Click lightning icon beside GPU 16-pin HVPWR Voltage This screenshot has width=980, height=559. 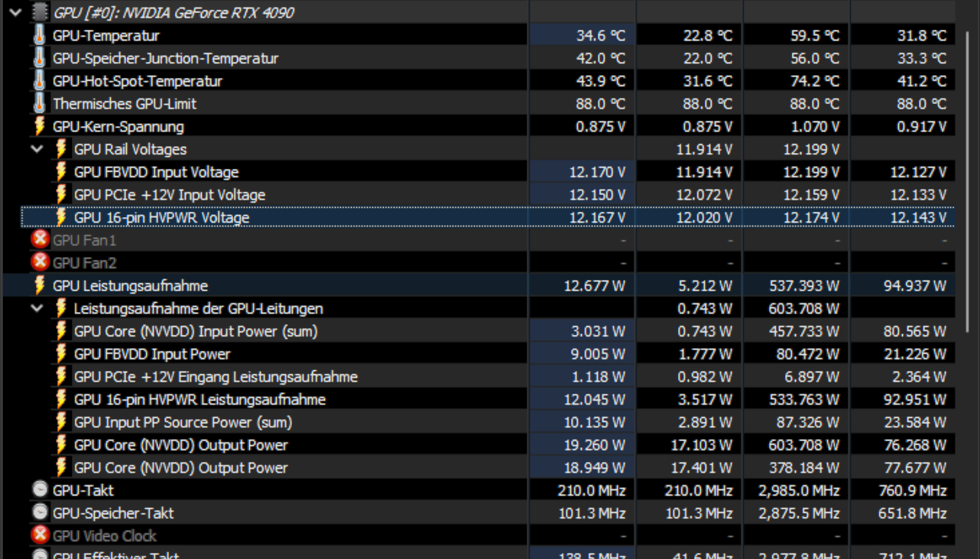(61, 218)
